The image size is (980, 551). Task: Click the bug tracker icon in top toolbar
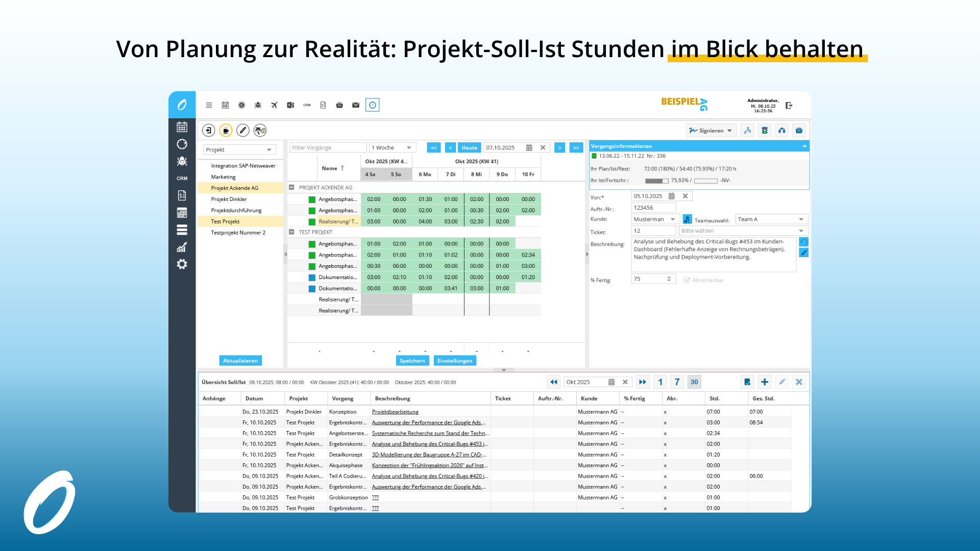click(258, 105)
